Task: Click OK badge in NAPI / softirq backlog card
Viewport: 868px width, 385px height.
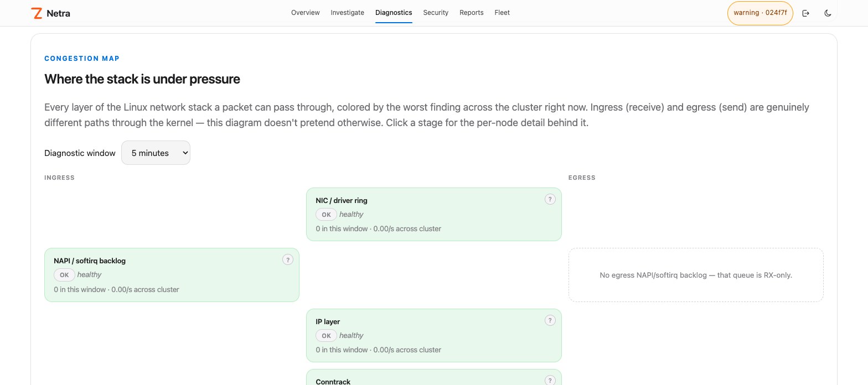Action: click(x=64, y=275)
